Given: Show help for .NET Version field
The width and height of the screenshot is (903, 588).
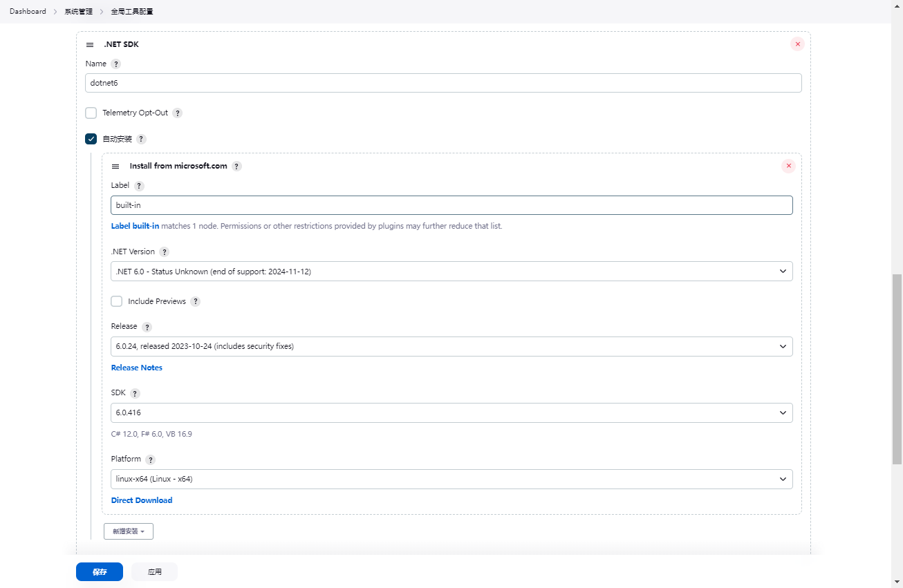Looking at the screenshot, I should click(164, 252).
